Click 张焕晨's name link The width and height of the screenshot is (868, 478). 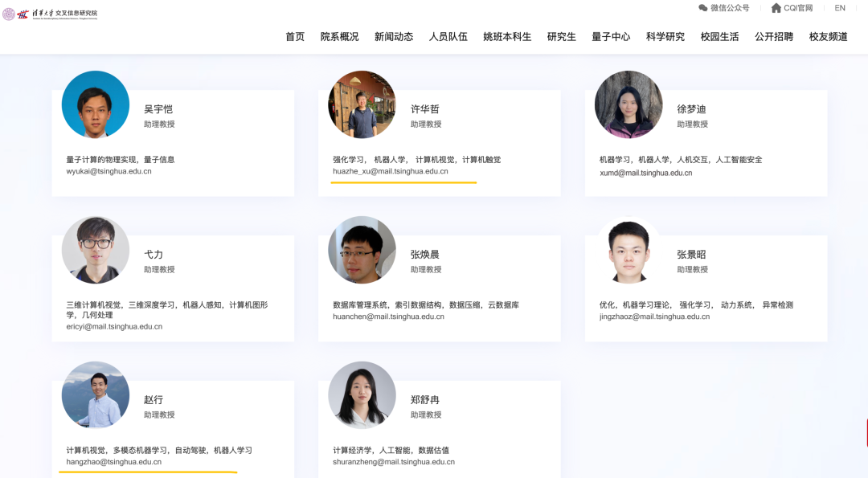424,255
